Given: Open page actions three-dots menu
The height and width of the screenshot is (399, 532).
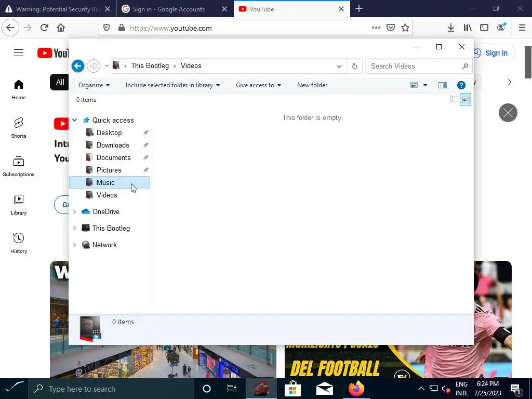Looking at the screenshot, I should (x=376, y=28).
